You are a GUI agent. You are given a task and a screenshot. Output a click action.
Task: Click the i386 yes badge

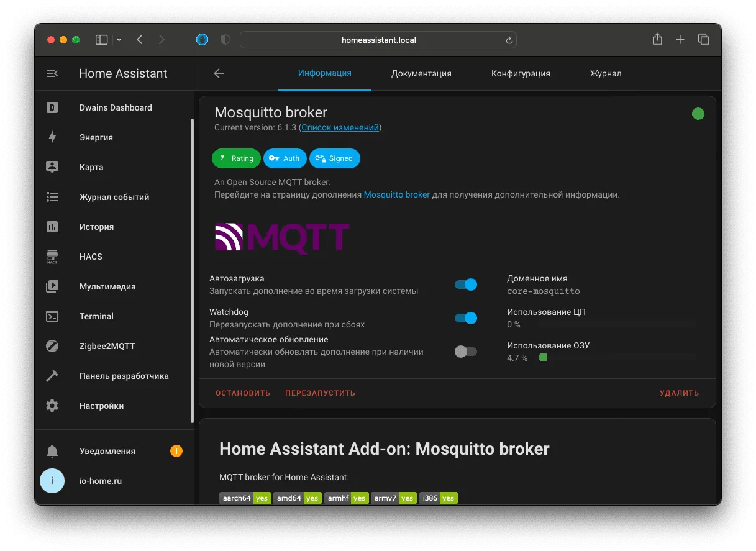click(x=439, y=498)
